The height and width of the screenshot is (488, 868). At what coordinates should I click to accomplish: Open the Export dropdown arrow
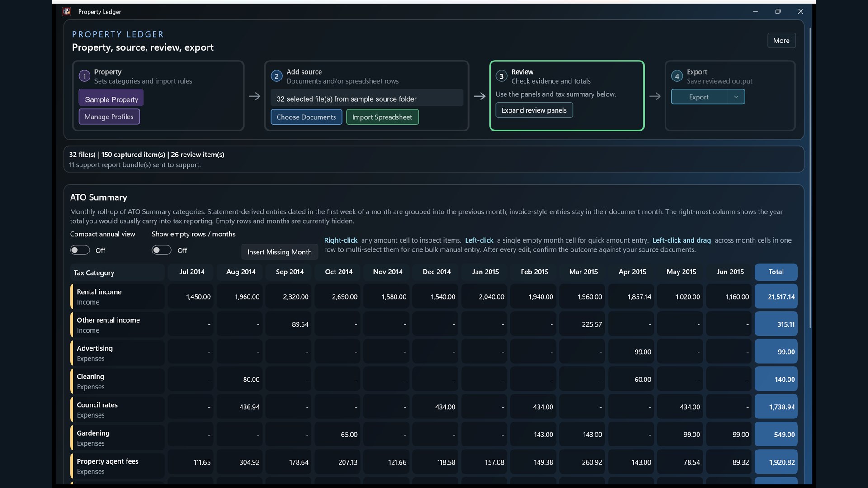coord(736,97)
